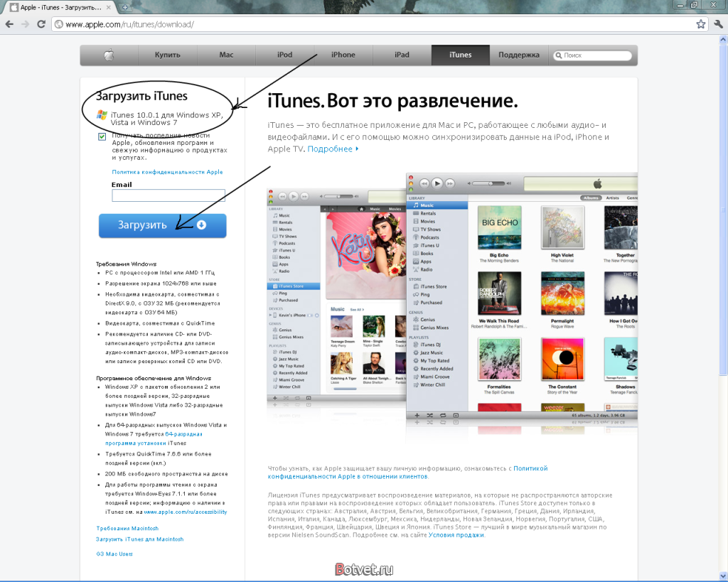
Task: Open the 64-разрядная программа установки link
Action: (x=154, y=438)
